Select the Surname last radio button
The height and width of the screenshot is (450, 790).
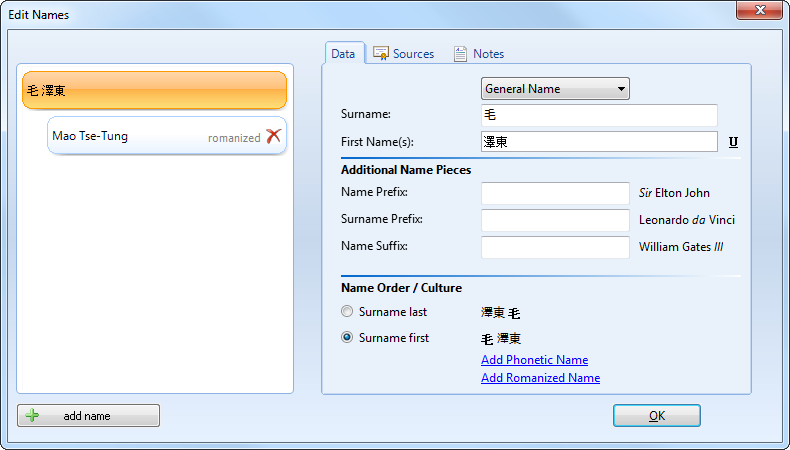click(347, 312)
